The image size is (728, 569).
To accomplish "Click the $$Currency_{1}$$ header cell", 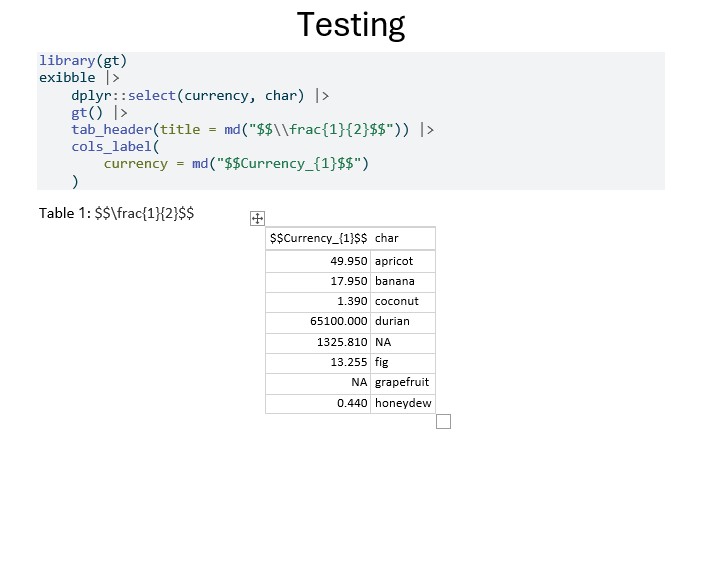I will tap(318, 238).
